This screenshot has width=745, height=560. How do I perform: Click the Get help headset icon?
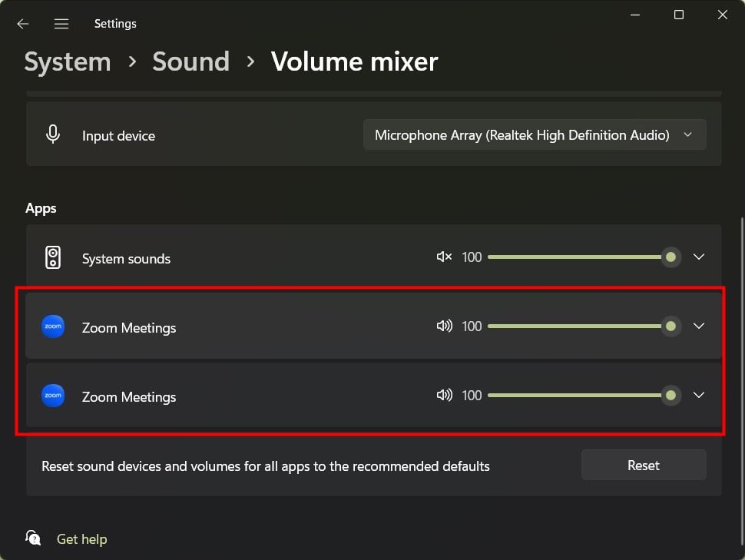point(33,538)
